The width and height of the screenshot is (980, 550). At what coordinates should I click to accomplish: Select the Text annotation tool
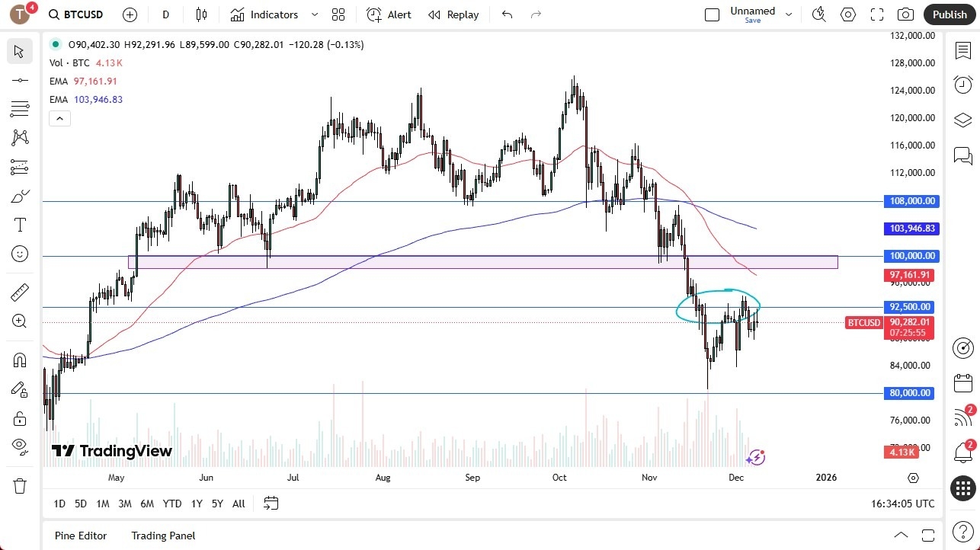coord(20,225)
